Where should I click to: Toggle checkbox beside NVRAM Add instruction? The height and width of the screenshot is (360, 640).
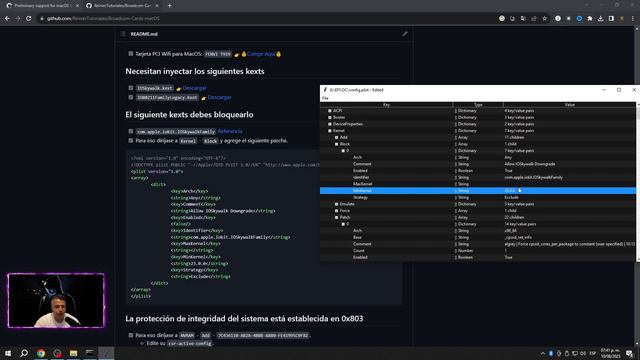(x=131, y=335)
